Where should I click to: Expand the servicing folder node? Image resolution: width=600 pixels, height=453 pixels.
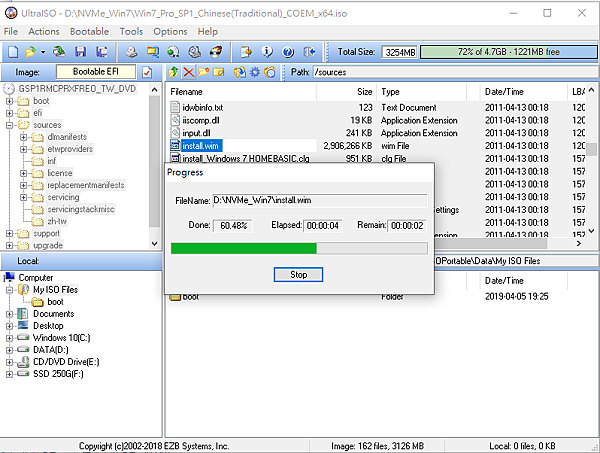point(24,197)
